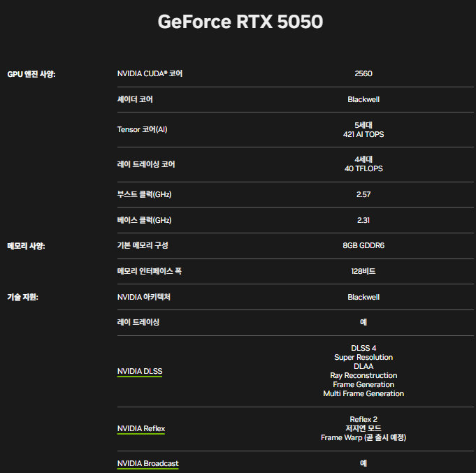This screenshot has width=476, height=473.
Task: Click the '레이 트레이싱' support row label
Action: 138,322
